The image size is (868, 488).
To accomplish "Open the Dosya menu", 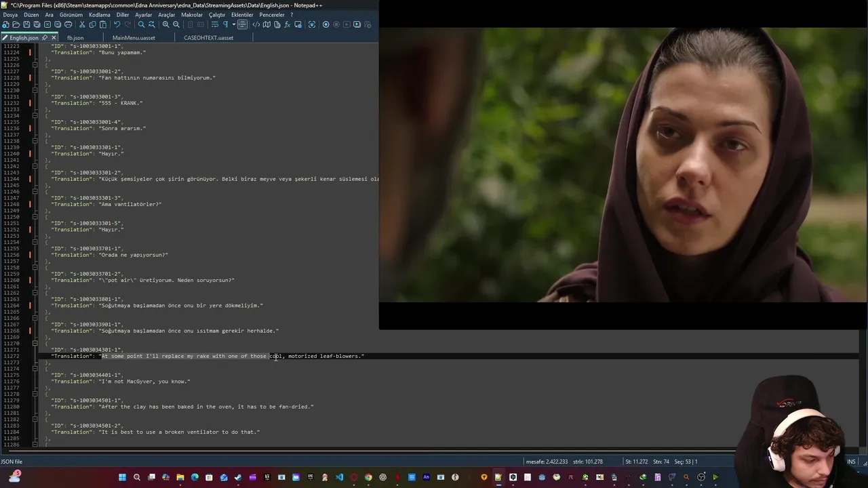I will point(11,14).
